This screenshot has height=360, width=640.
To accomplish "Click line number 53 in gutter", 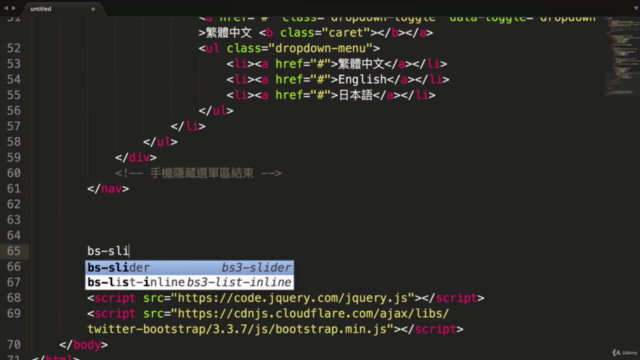I will point(14,64).
